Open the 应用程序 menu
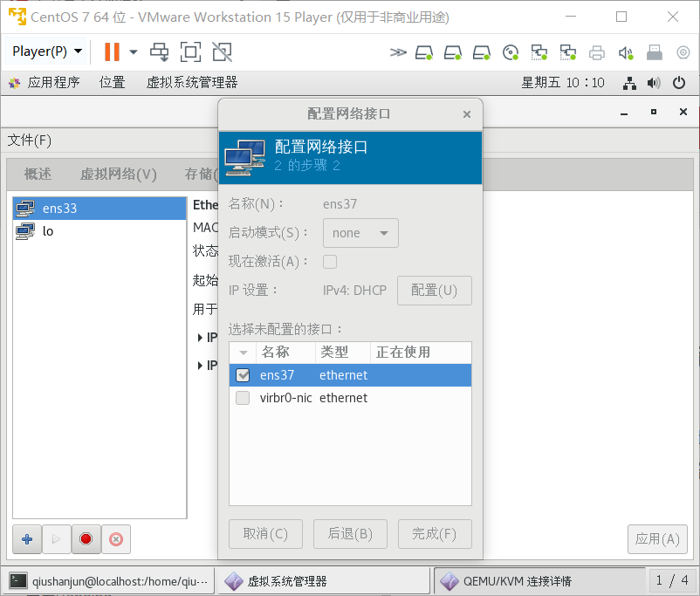The width and height of the screenshot is (700, 596). click(53, 82)
